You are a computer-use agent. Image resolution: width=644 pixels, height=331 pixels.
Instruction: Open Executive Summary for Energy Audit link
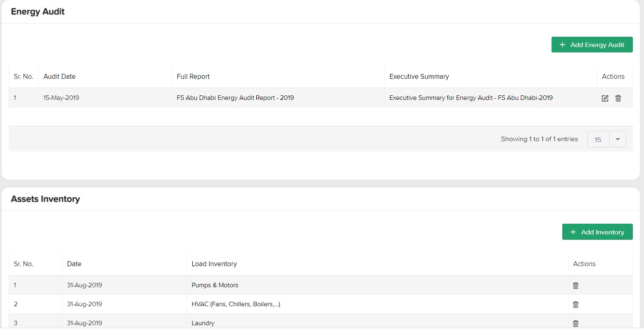[x=471, y=98]
